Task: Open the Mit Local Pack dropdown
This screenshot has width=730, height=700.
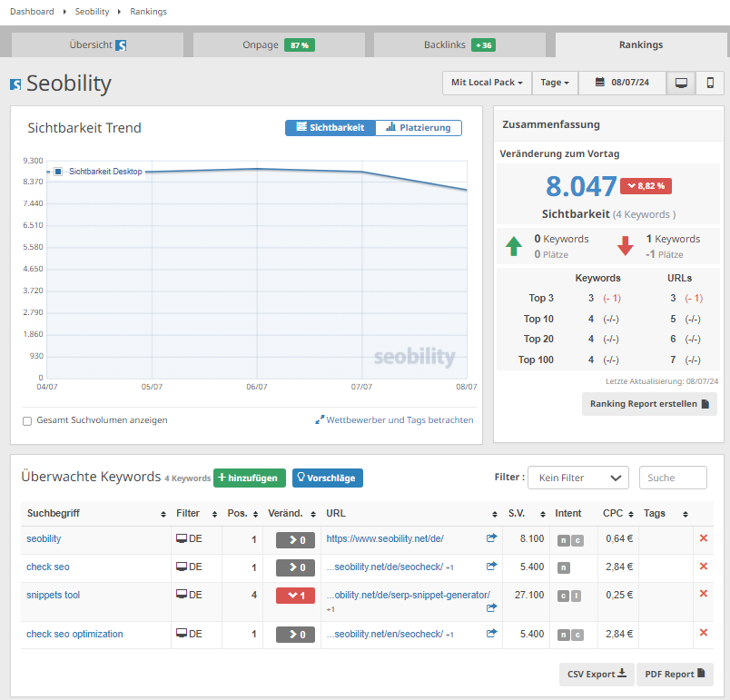Action: [x=487, y=83]
